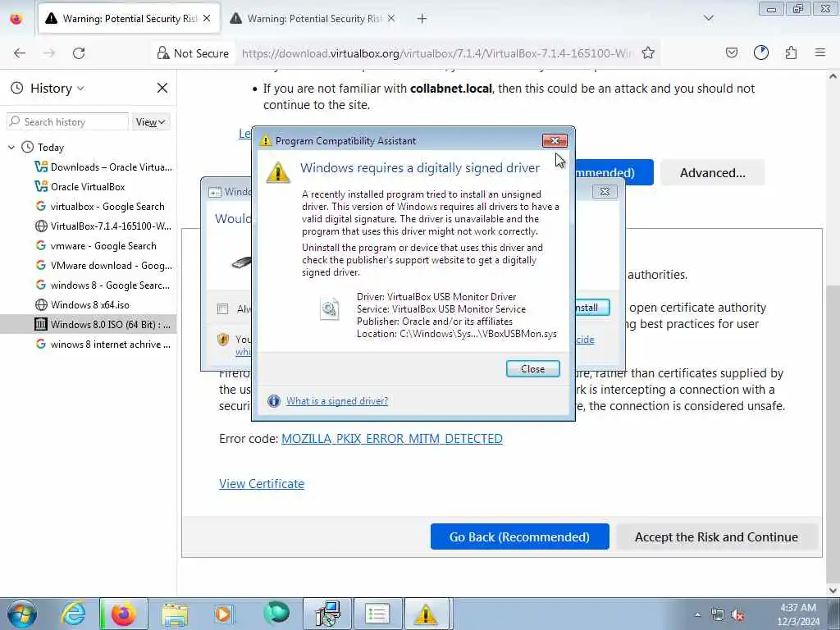Image resolution: width=840 pixels, height=630 pixels.
Task: Open windows 8 - Google Search entry
Action: pyautogui.click(x=103, y=285)
